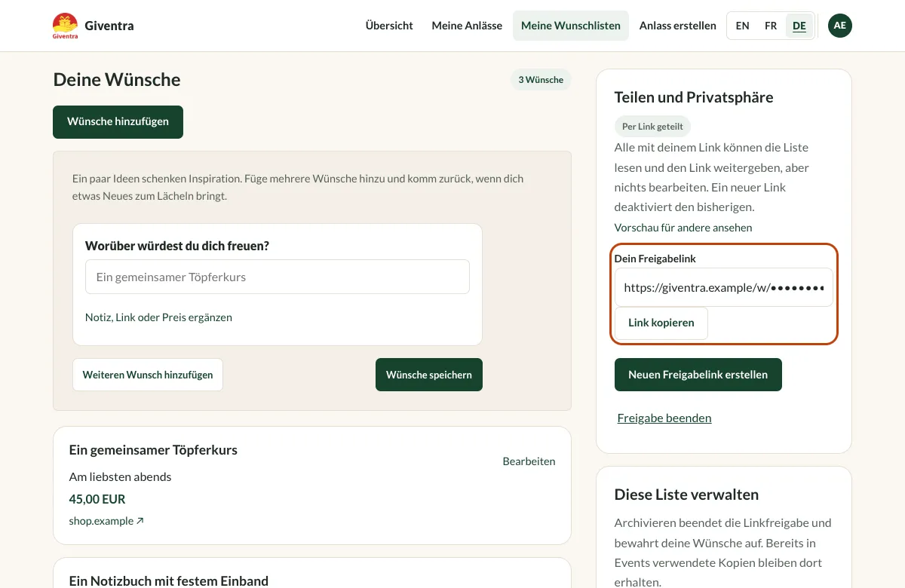The image size is (905, 588).
Task: Click the 'Teilen und Privatsphäre' heading
Action: pos(694,97)
